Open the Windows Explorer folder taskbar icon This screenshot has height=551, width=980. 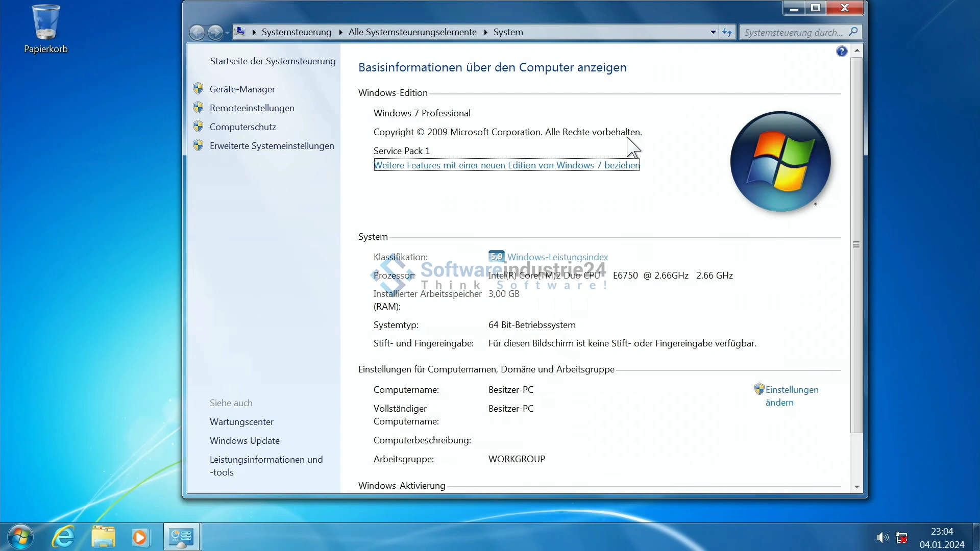103,537
